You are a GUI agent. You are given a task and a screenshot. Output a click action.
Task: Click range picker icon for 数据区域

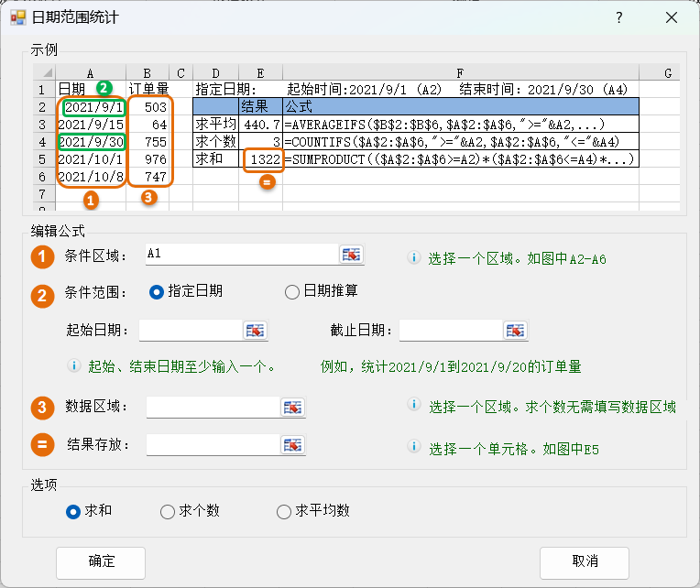(292, 407)
